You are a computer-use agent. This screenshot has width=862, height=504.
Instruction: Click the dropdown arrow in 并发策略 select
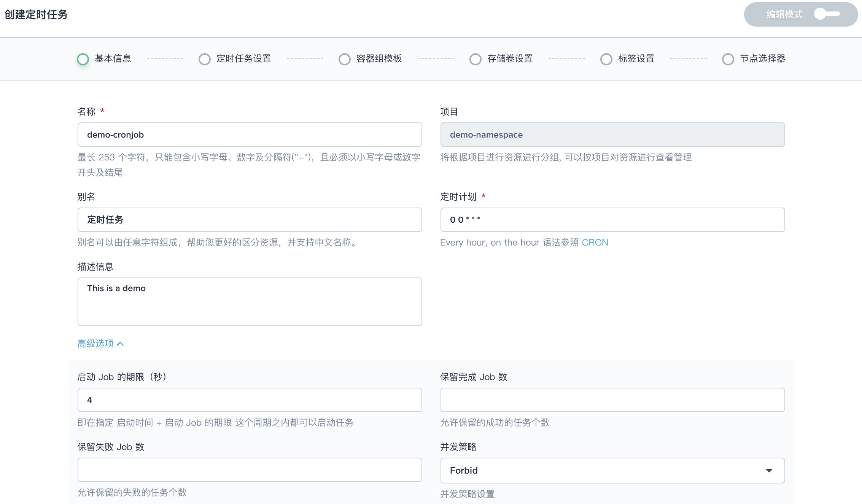click(769, 471)
